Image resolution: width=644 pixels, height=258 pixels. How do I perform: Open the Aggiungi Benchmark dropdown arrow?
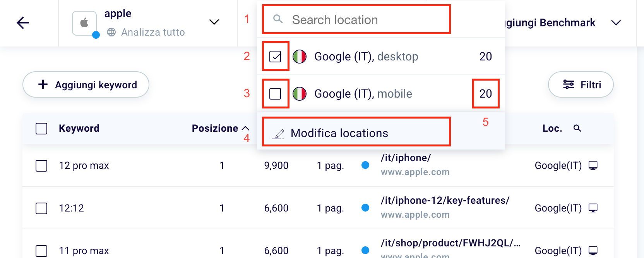616,23
